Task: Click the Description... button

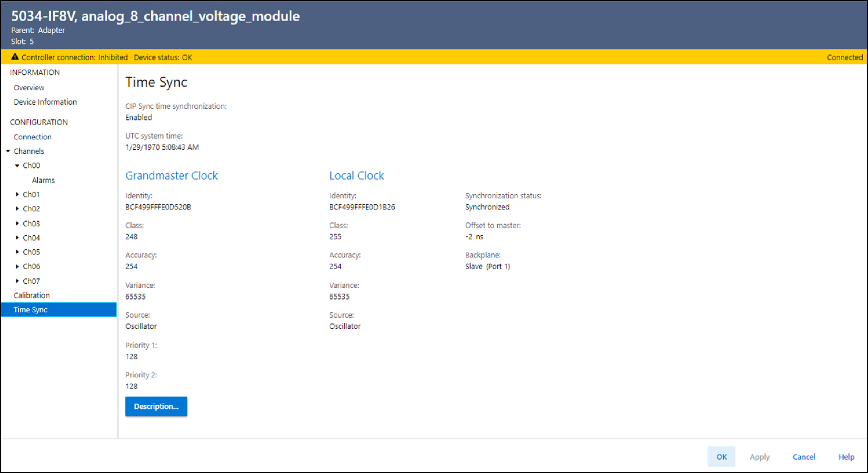Action: (x=156, y=406)
